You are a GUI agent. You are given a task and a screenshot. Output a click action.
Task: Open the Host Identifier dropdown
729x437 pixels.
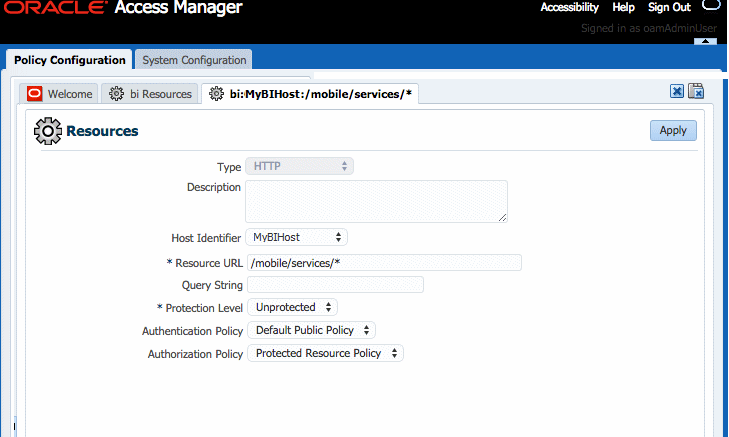[296, 237]
